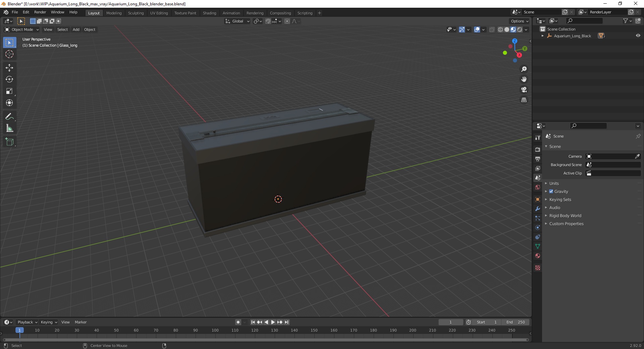Open the Tool properties tab
The height and width of the screenshot is (349, 644).
point(538,138)
